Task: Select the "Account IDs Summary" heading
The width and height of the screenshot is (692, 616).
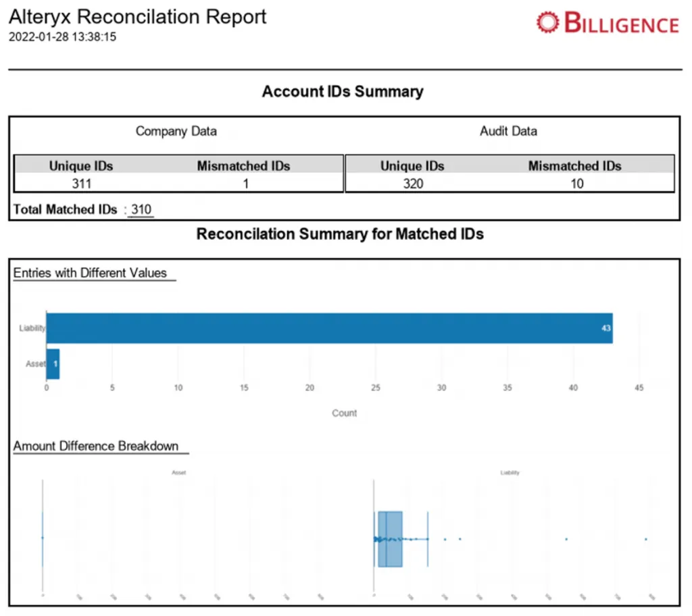Action: (x=343, y=91)
